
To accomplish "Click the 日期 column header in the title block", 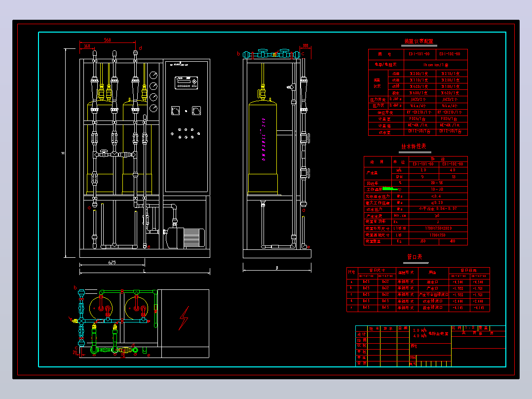I will click(x=403, y=328).
